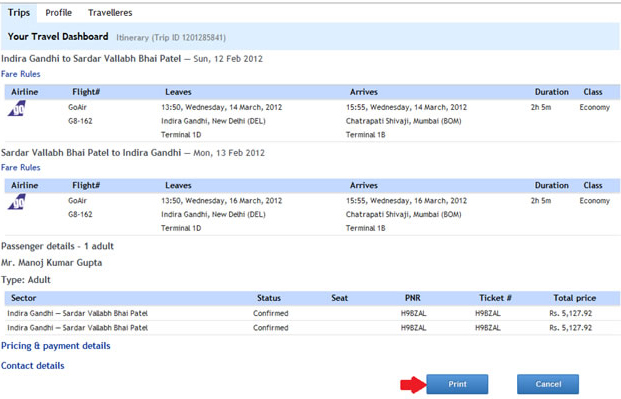Open Fare Rules for the 13 Feb flight
Image resolution: width=621 pixels, height=399 pixels.
21,168
